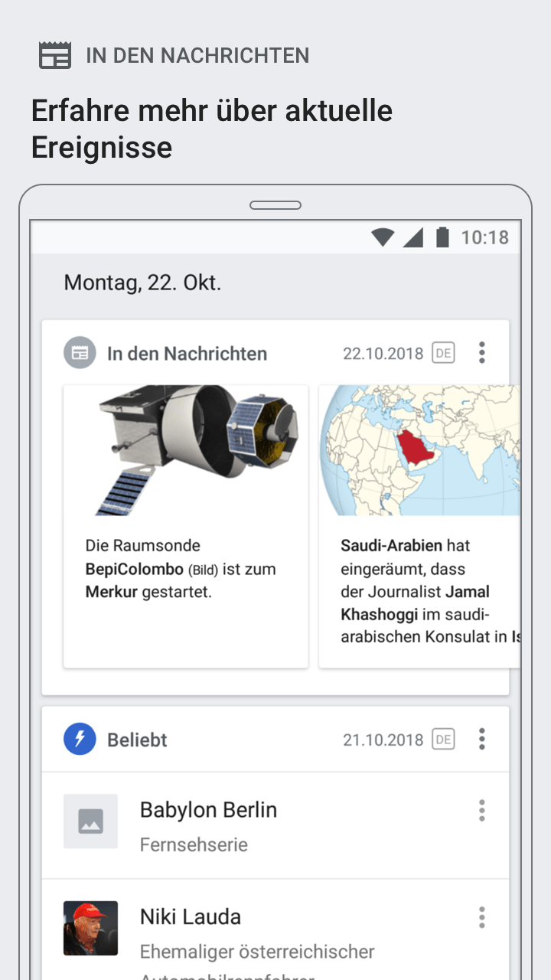
Task: Open overflow menu for In den Nachrichten card
Action: click(481, 353)
